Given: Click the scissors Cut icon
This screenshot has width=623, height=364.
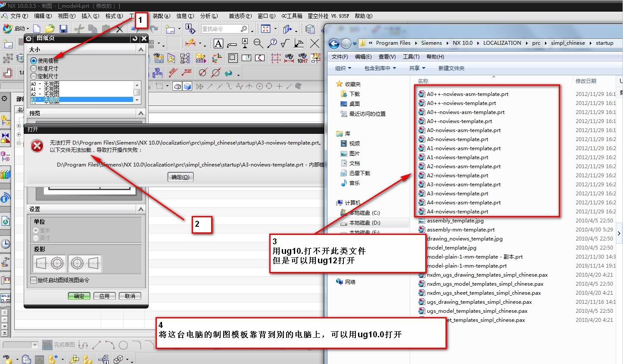Looking at the screenshot, I should point(78,29).
